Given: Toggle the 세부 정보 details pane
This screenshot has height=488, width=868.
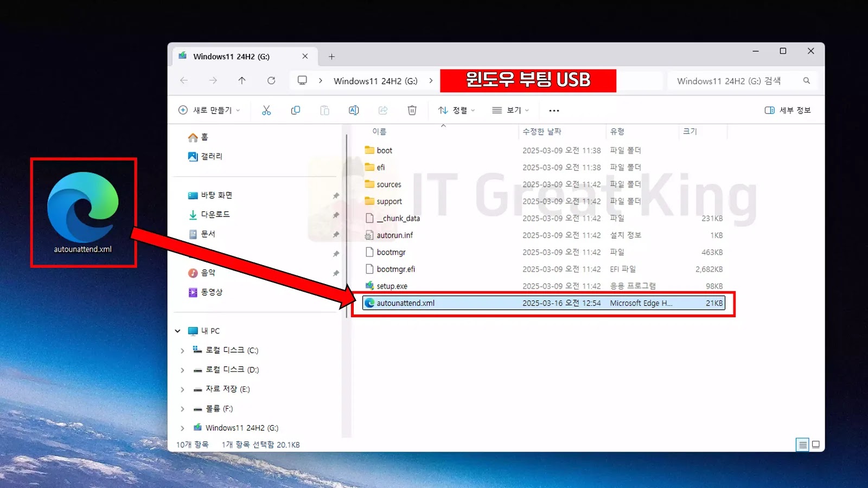Looking at the screenshot, I should (788, 110).
